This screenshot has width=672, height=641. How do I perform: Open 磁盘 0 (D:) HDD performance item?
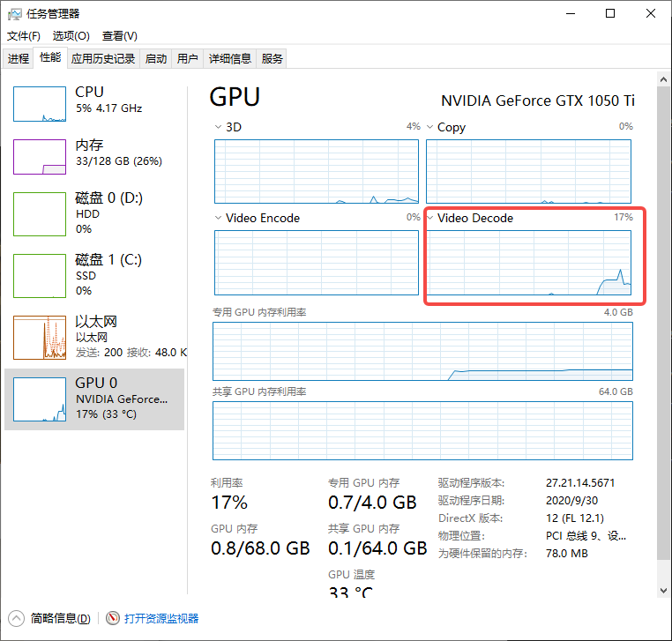click(95, 212)
